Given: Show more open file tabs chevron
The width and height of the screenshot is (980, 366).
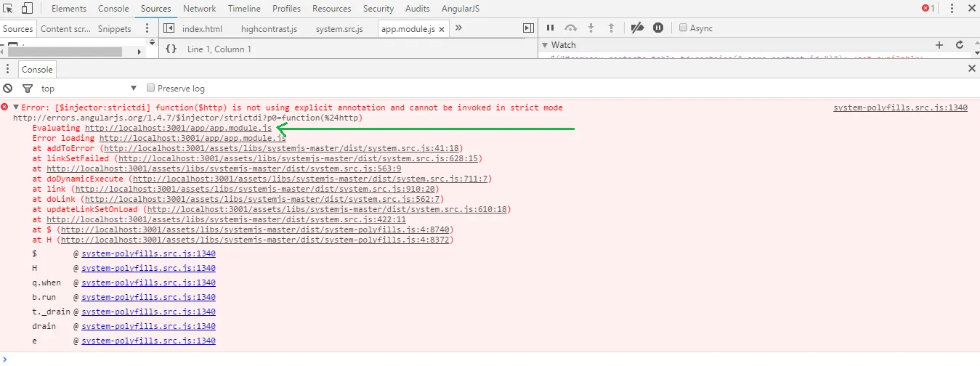Looking at the screenshot, I should pos(458,28).
